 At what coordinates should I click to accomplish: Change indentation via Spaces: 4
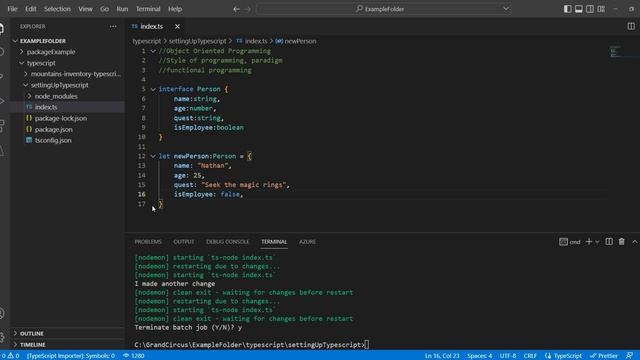tap(480, 356)
